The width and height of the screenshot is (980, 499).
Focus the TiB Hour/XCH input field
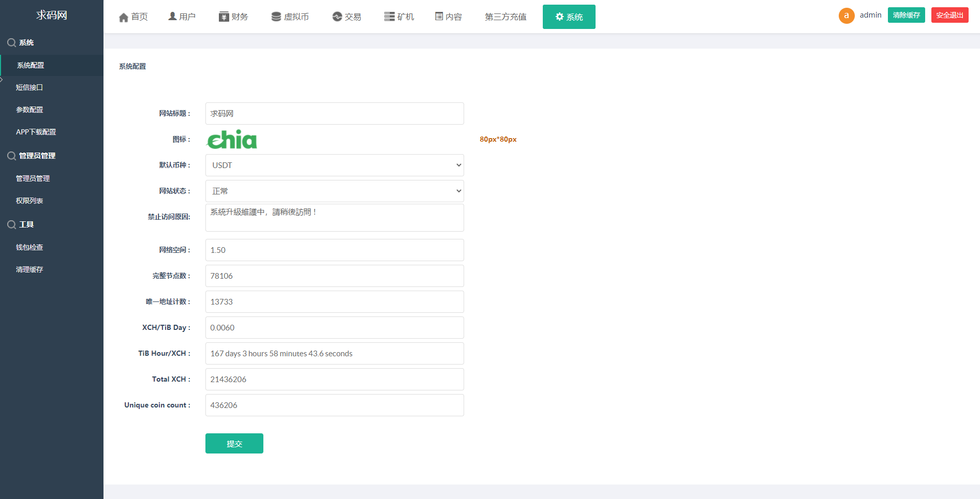[x=334, y=354]
